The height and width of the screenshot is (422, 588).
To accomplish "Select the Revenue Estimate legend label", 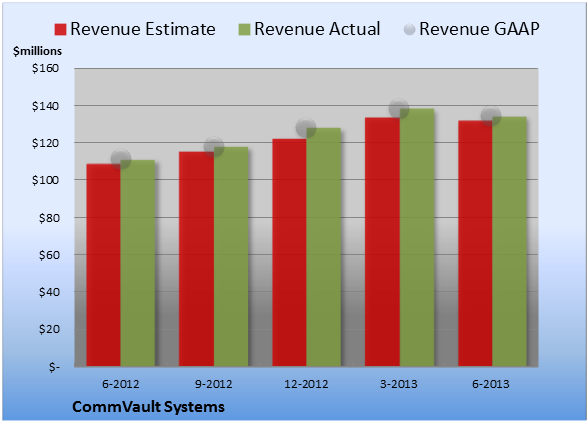I will coord(143,29).
